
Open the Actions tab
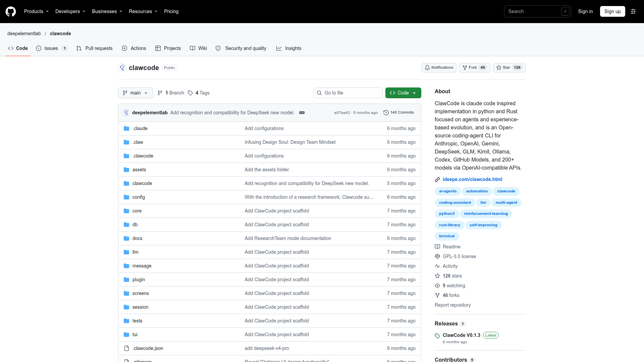coord(134,48)
